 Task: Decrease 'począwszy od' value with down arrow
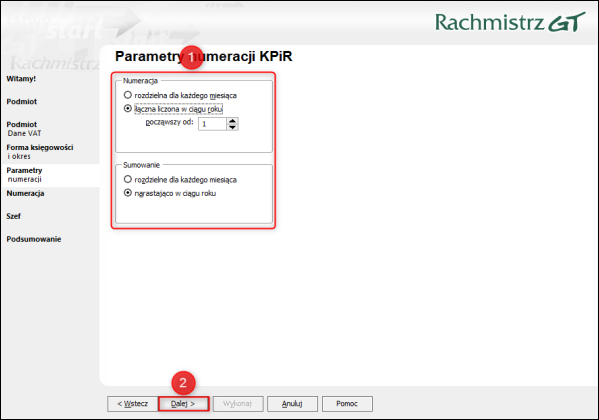click(232, 127)
